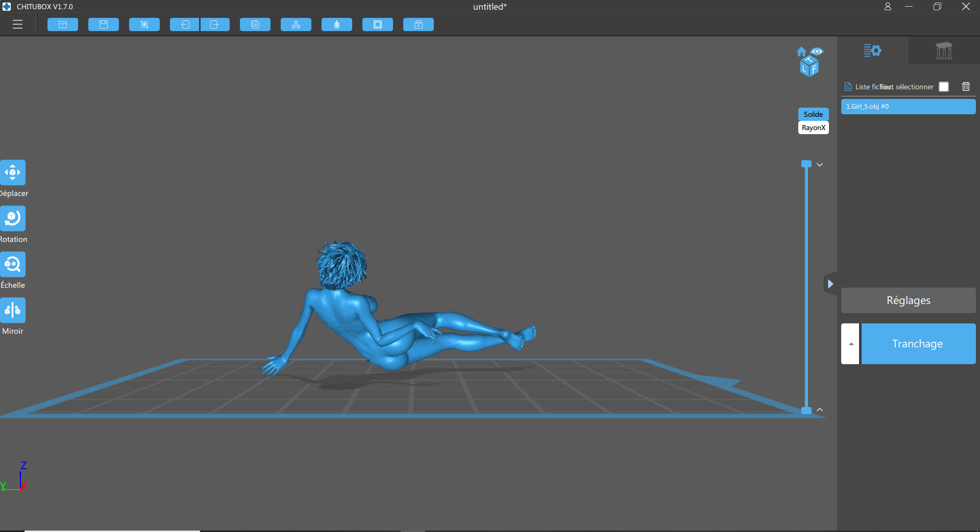
Task: Click the dig hole toolbar icon
Action: coord(378,24)
